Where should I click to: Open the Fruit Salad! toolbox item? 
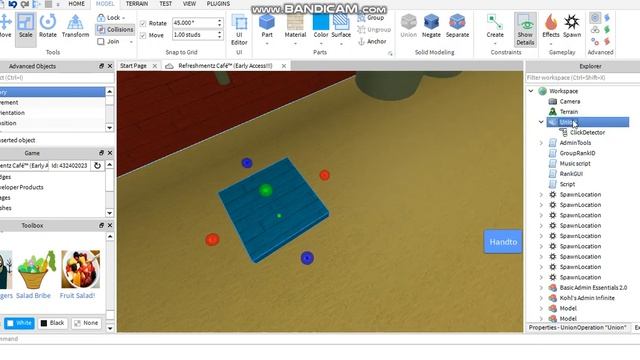point(80,274)
